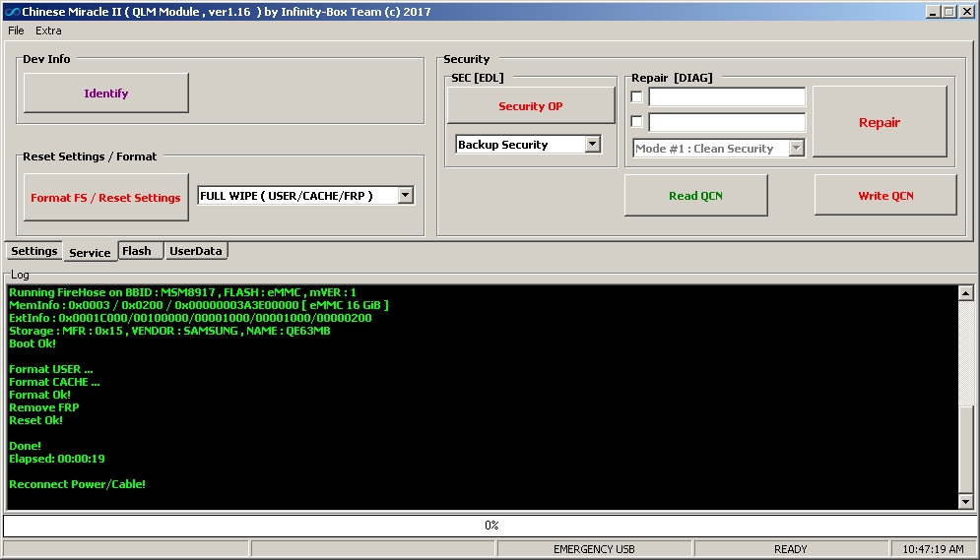Click the 'Format Ok!' log line

coord(39,395)
